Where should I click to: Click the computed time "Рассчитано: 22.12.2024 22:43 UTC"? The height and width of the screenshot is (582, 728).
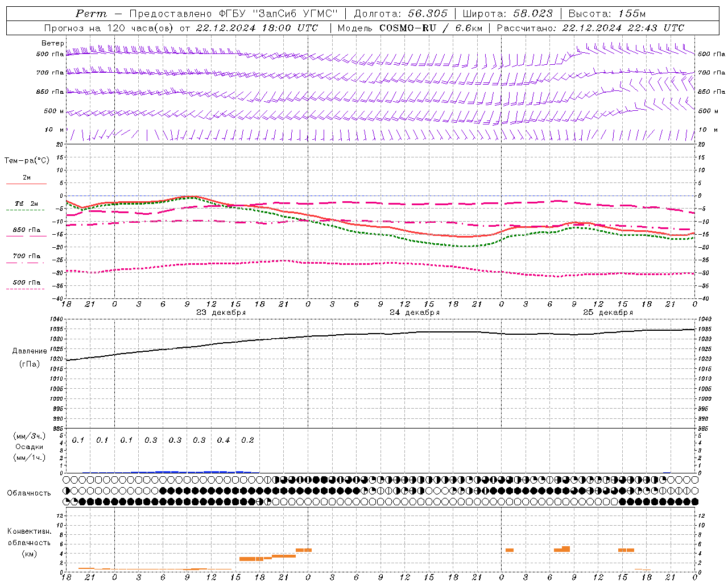(x=590, y=28)
